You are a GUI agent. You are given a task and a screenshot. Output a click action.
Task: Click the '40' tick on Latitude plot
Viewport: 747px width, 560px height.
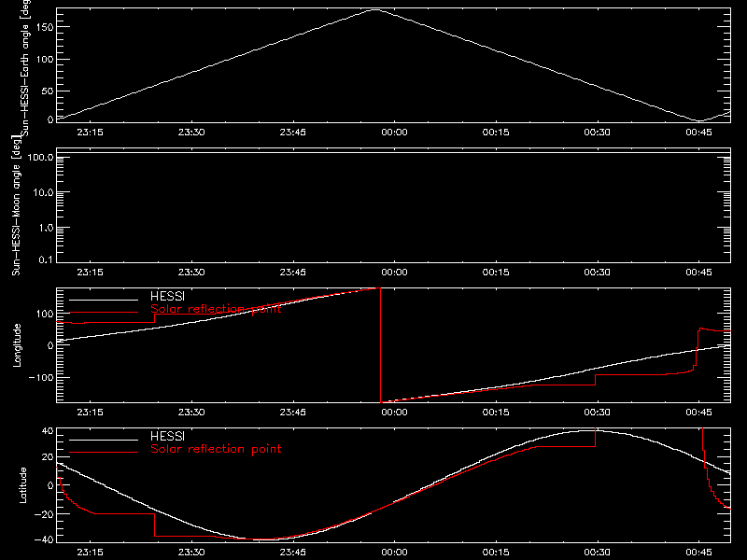(x=48, y=431)
